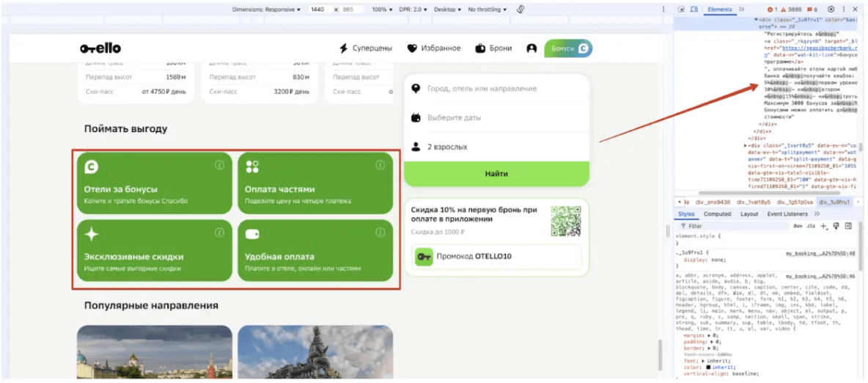Click the new style rule plus icon
The image size is (868, 383).
point(823,226)
